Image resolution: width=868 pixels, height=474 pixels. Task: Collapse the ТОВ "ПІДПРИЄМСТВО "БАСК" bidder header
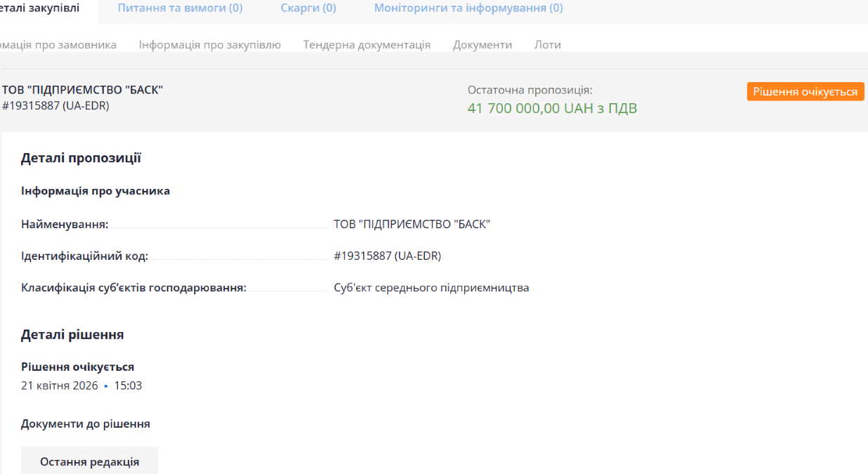pos(83,90)
